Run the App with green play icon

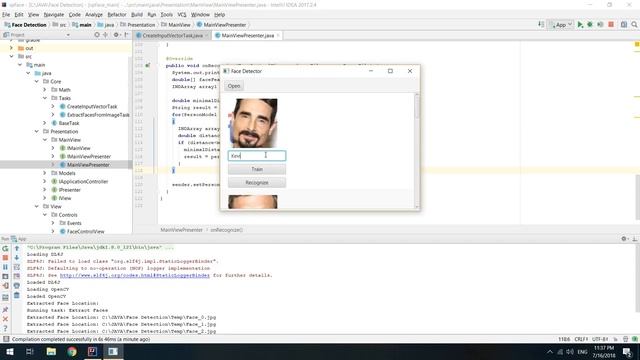point(580,24)
